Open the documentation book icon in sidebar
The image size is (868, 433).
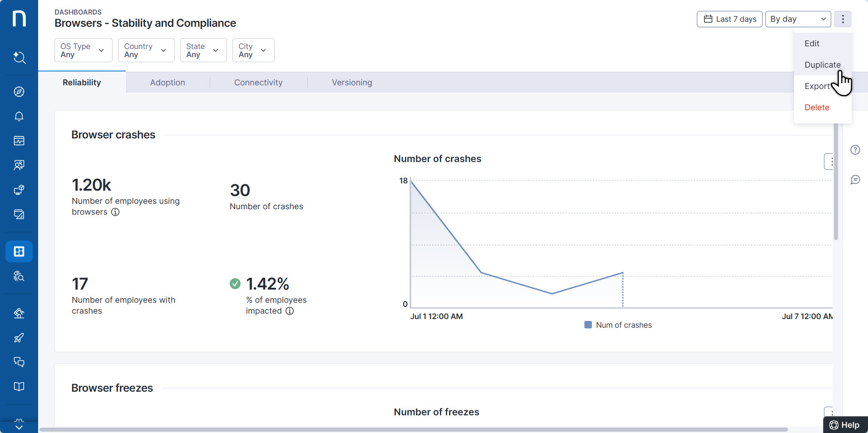(x=19, y=387)
